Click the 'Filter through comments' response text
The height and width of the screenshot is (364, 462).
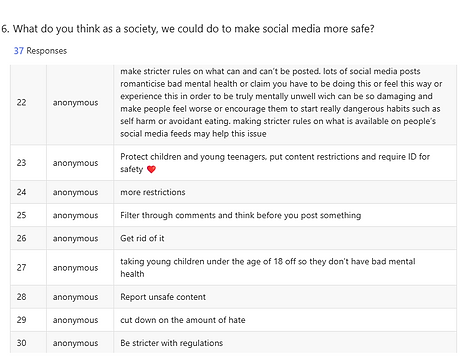pos(241,215)
